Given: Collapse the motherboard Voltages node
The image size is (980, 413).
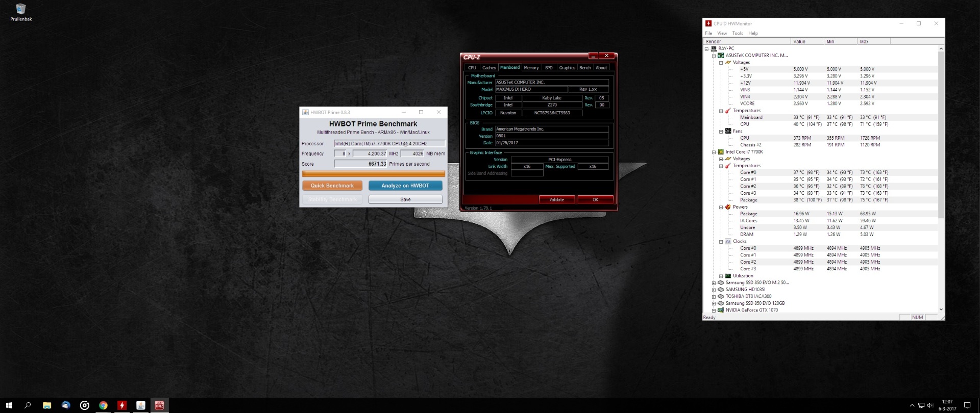Looking at the screenshot, I should click(721, 63).
